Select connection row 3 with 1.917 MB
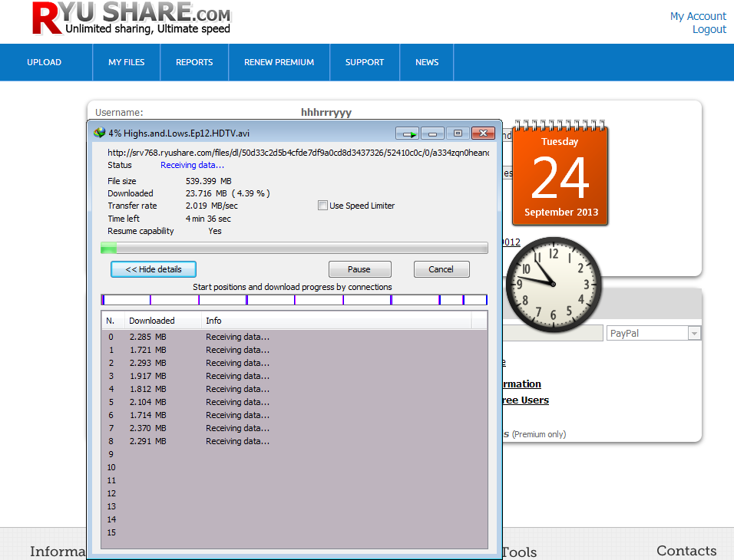 coord(294,376)
